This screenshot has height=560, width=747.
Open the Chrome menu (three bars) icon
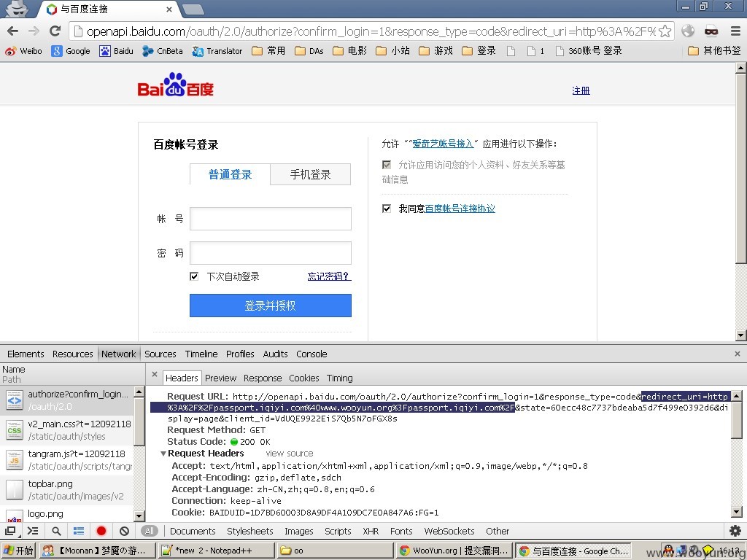click(x=735, y=31)
